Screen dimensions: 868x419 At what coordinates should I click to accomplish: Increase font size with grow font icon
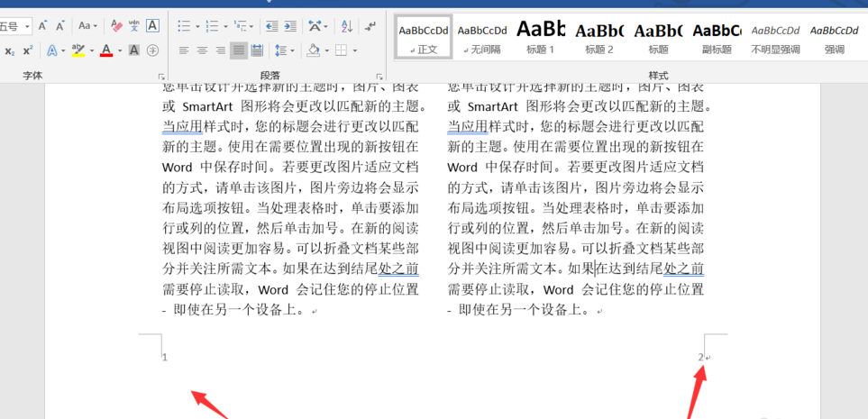pos(43,25)
